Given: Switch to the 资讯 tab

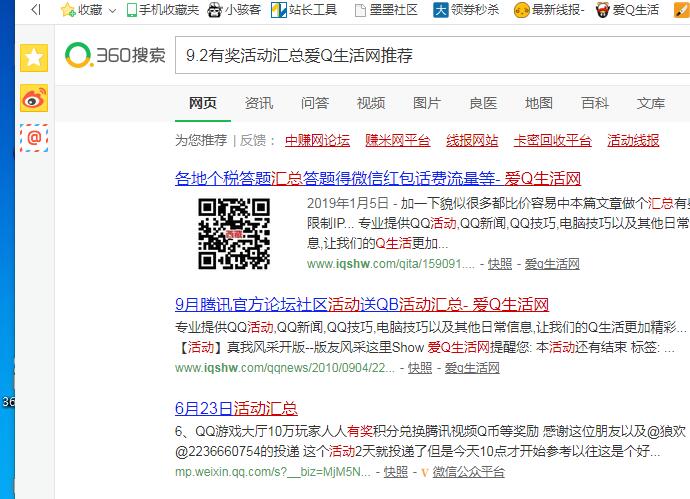Looking at the screenshot, I should [x=259, y=103].
